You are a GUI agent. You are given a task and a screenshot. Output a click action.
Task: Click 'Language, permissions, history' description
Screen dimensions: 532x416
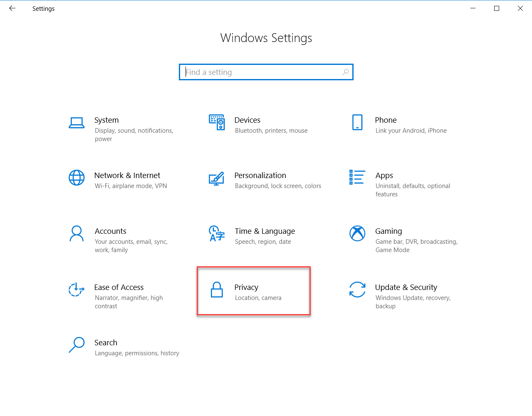click(137, 353)
